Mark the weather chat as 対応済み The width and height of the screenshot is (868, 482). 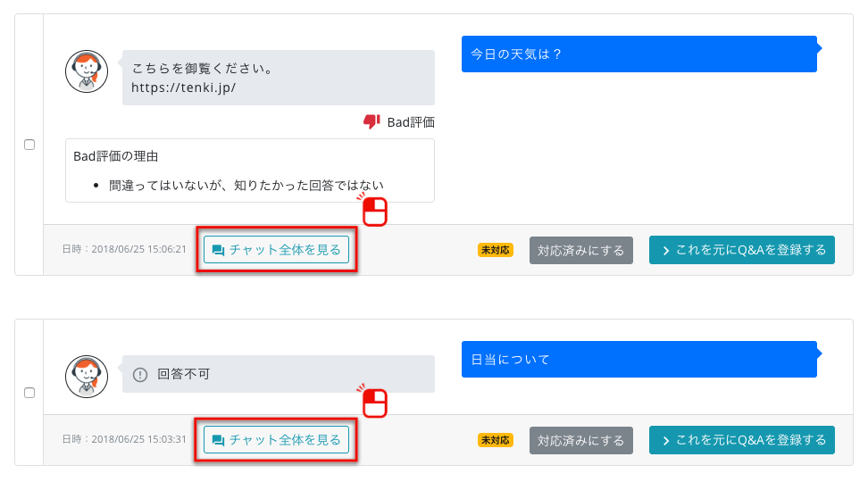pos(580,250)
